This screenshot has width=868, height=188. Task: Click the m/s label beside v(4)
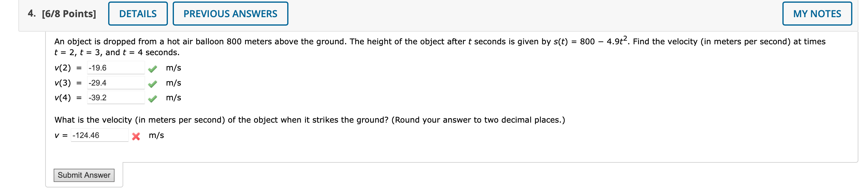(x=173, y=98)
